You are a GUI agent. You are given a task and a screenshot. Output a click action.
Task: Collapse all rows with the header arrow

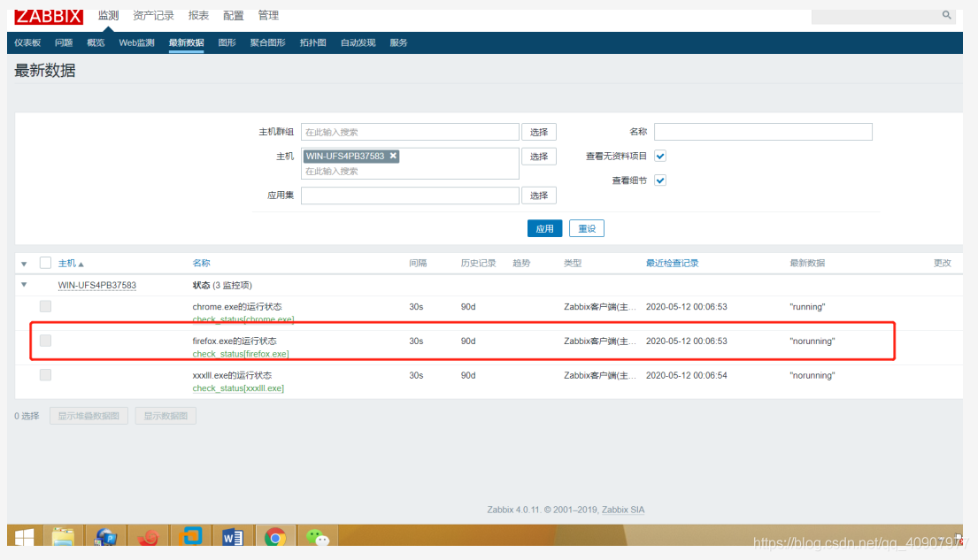24,264
